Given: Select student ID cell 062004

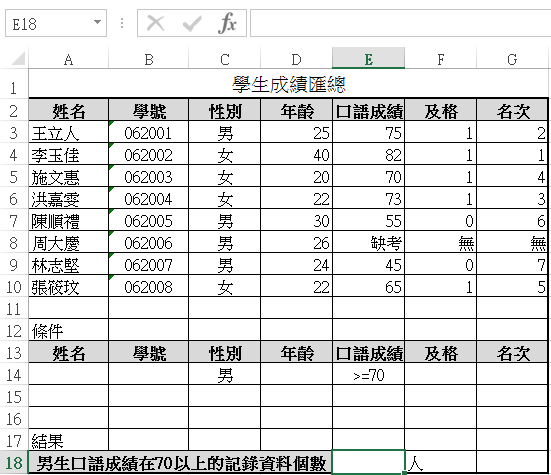Looking at the screenshot, I should (149, 198).
